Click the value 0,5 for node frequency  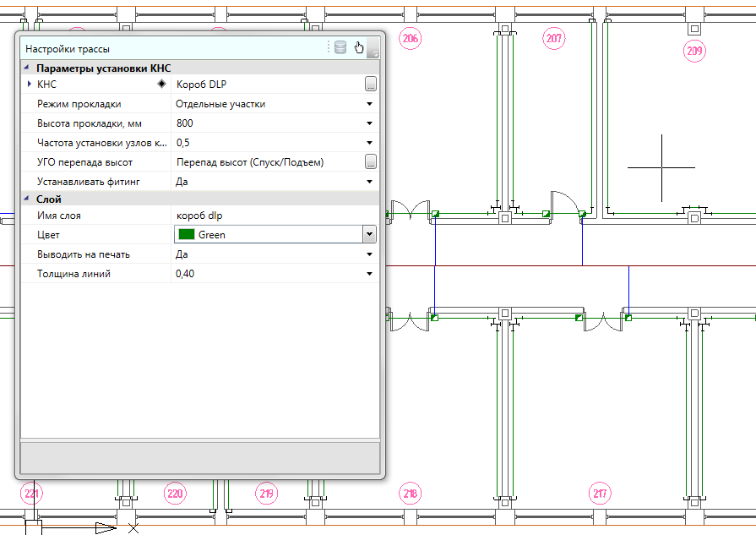tap(182, 142)
